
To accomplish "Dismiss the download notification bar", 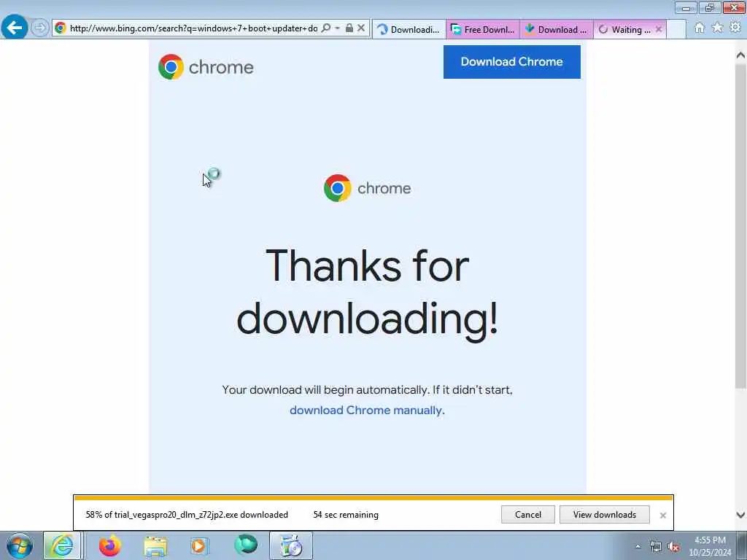I will point(662,516).
